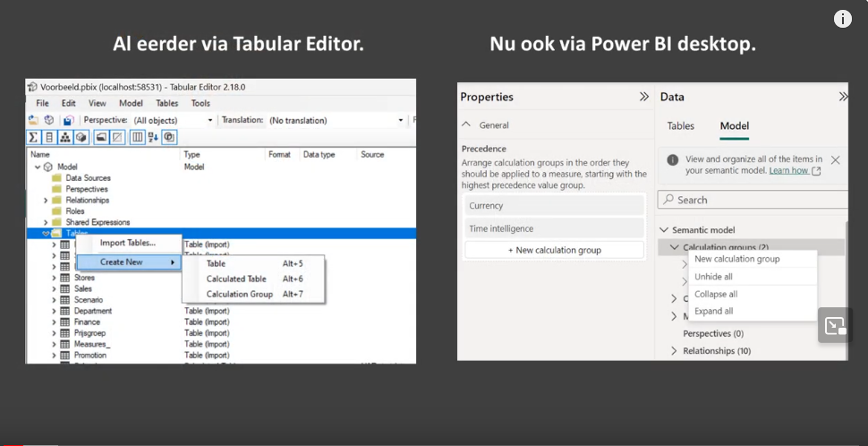The height and width of the screenshot is (446, 868).
Task: Click the + New calculation group button
Action: 554,250
